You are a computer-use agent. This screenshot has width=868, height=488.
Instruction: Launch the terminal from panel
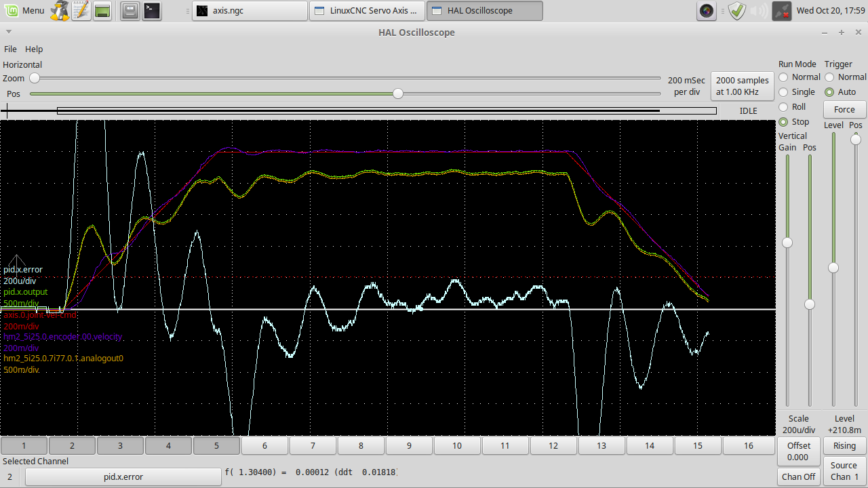click(x=152, y=11)
